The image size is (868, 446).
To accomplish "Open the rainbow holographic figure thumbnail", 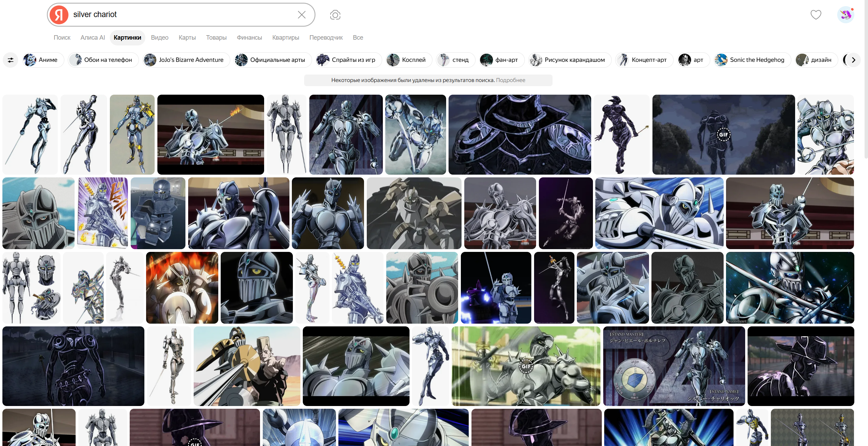I will point(83,288).
